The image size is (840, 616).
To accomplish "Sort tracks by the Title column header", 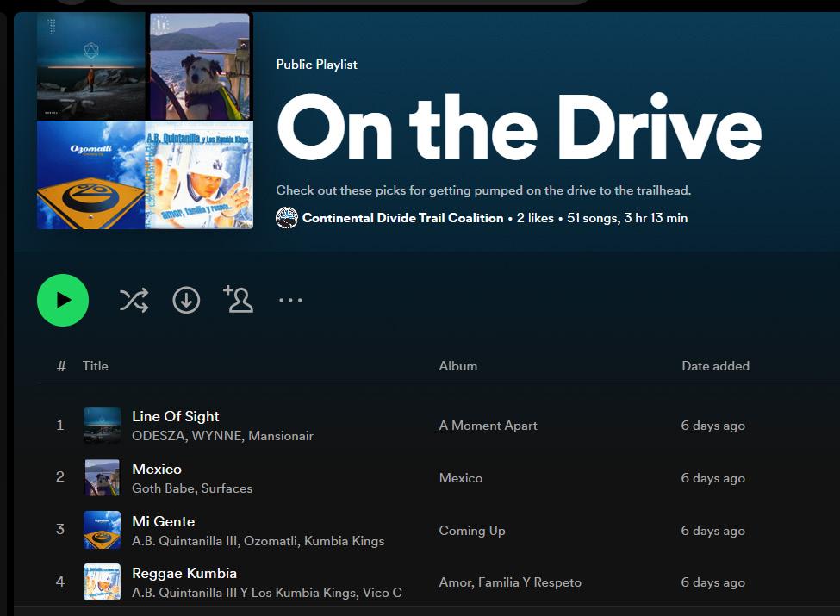I will [x=96, y=366].
